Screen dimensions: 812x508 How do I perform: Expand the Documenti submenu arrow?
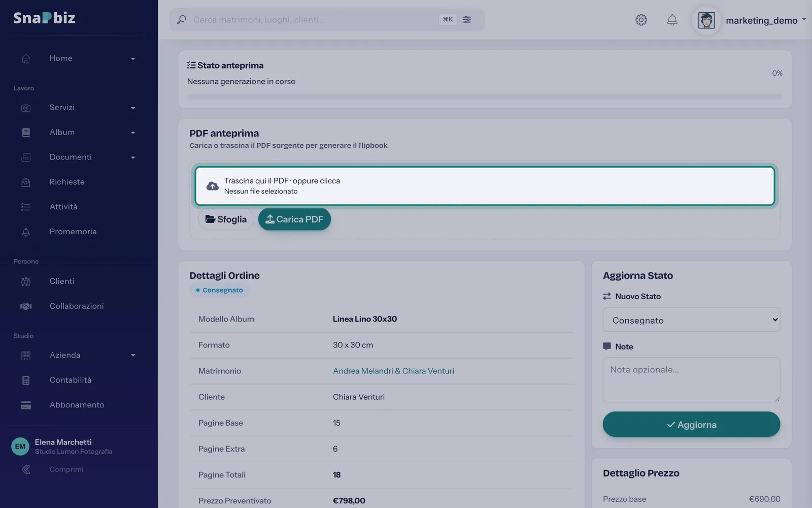133,157
